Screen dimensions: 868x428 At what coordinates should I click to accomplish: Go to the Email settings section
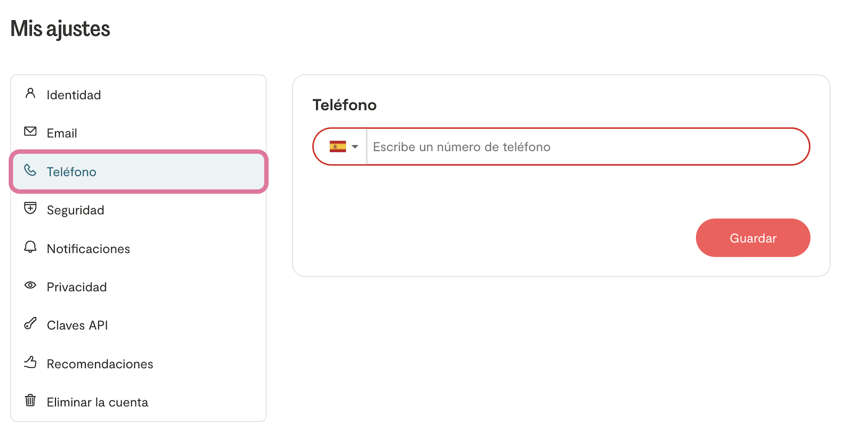(62, 133)
